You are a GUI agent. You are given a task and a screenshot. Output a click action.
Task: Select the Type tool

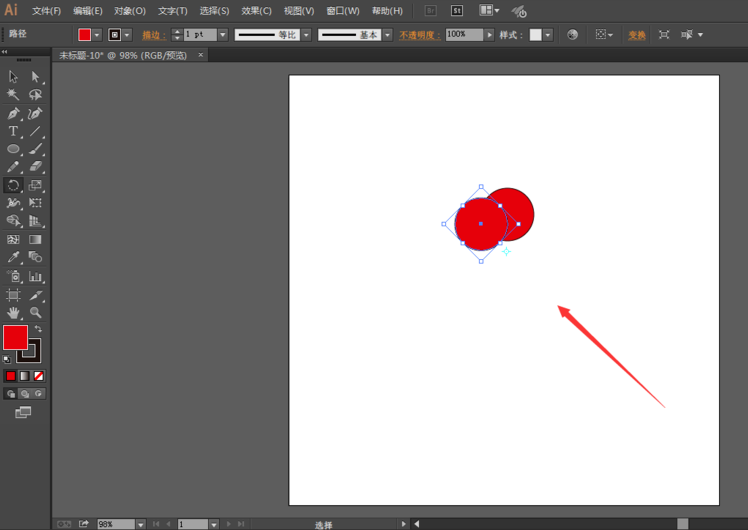tap(13, 131)
